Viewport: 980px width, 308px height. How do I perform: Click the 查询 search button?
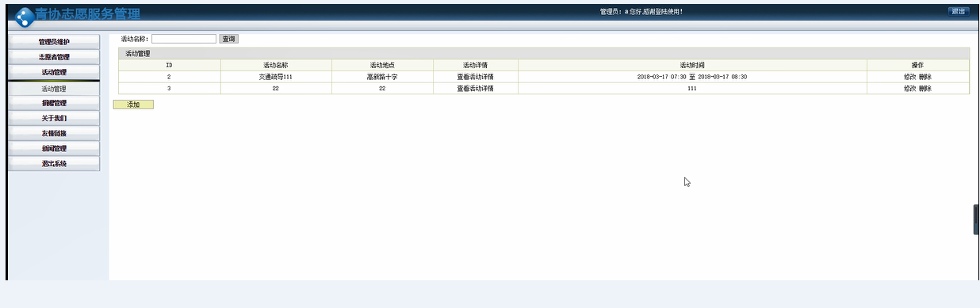[228, 39]
